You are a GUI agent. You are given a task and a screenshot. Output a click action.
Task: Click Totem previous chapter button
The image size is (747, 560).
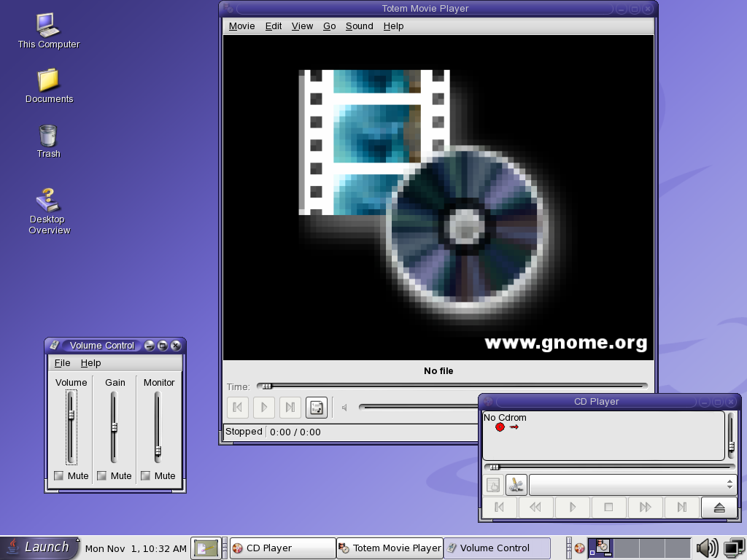[238, 408]
